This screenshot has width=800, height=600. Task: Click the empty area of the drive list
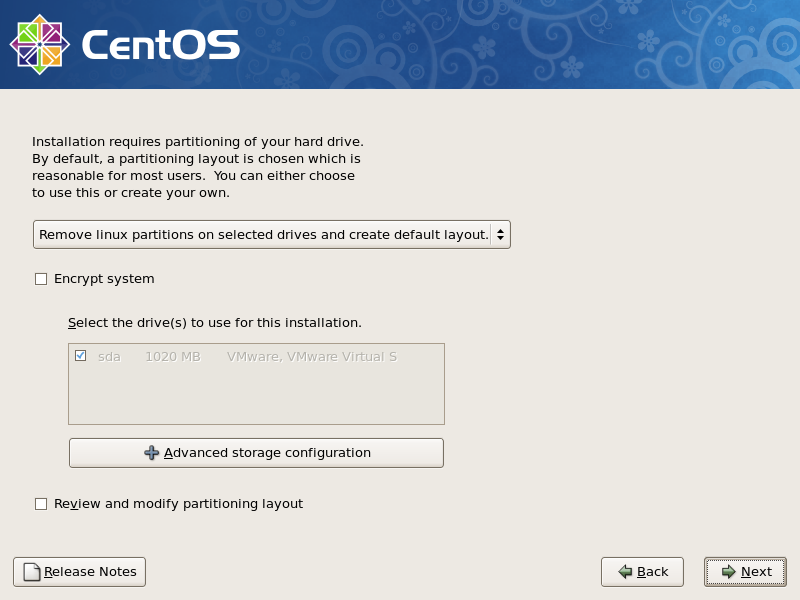coord(255,397)
